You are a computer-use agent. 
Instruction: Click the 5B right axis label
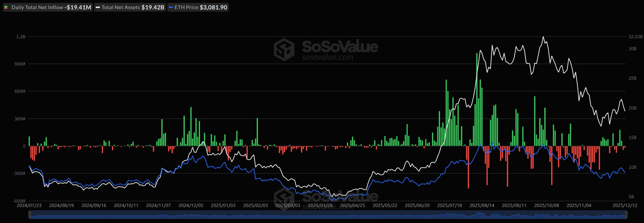click(631, 197)
